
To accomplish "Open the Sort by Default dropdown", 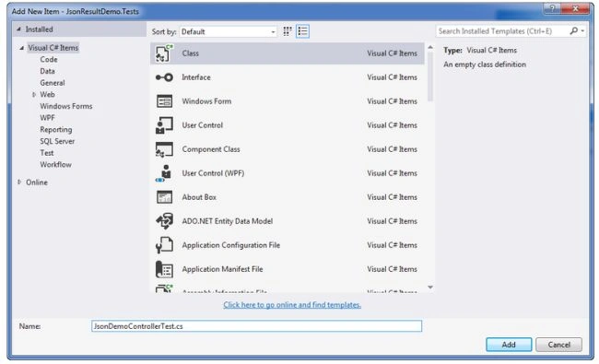I will click(x=228, y=31).
